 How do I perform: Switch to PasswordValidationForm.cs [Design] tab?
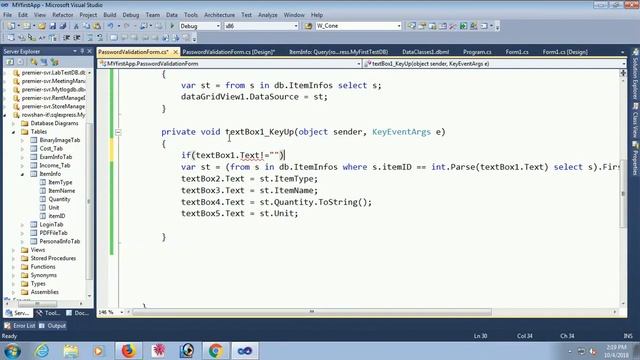point(228,52)
